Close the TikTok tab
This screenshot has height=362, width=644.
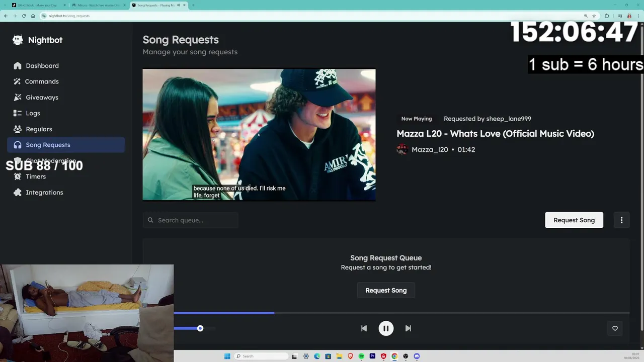click(64, 5)
